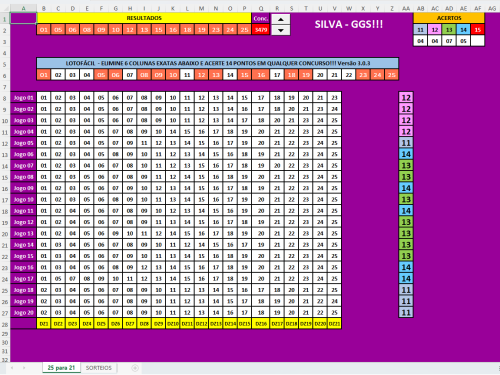Select the hits value 13 beside Jogo 07

406,166
